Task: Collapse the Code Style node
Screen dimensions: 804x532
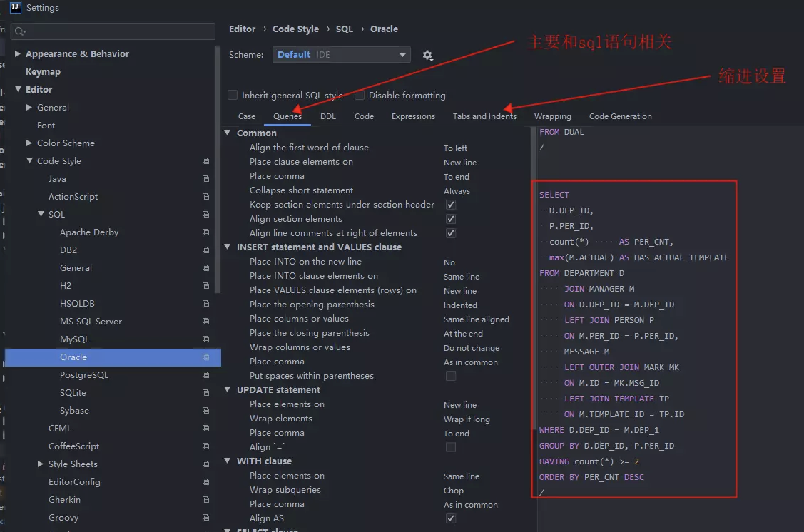Action: click(x=29, y=160)
